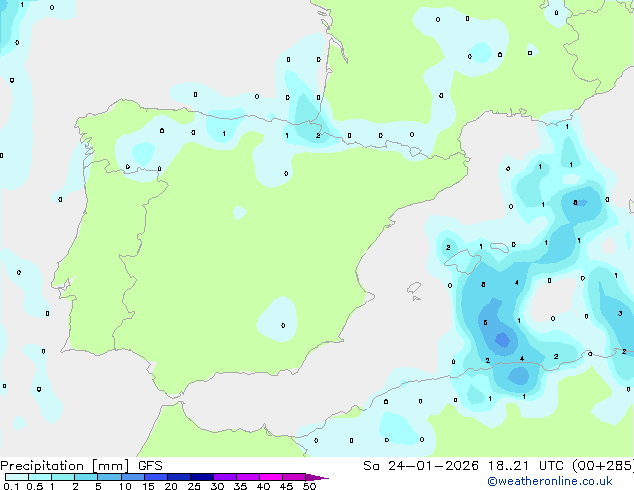Click the 25–30 mm dark blue swatch
Viewport: 634px width, 490px height.
[x=202, y=477]
